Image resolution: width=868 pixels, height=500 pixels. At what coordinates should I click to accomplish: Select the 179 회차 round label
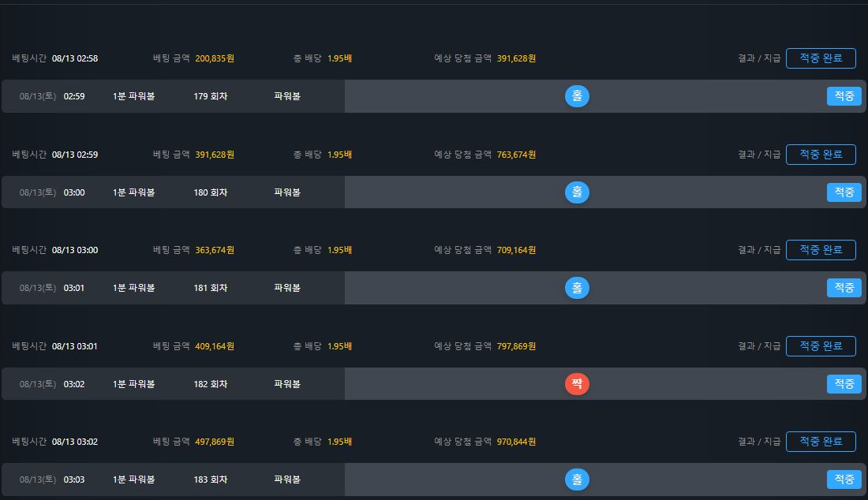click(211, 96)
